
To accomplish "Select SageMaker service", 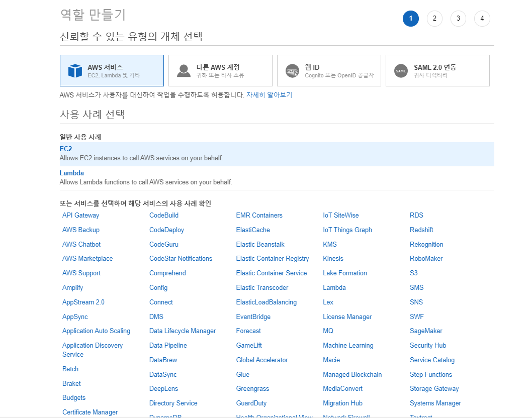I will [x=426, y=331].
